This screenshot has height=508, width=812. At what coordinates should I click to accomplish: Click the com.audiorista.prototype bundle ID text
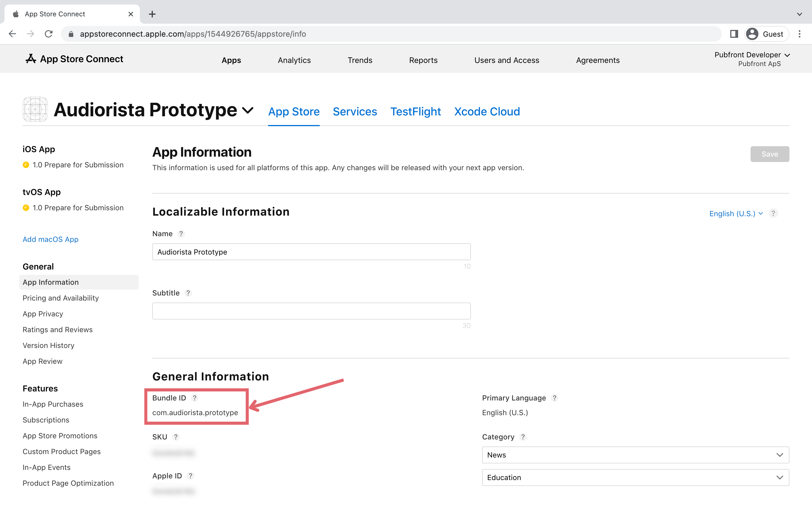195,413
